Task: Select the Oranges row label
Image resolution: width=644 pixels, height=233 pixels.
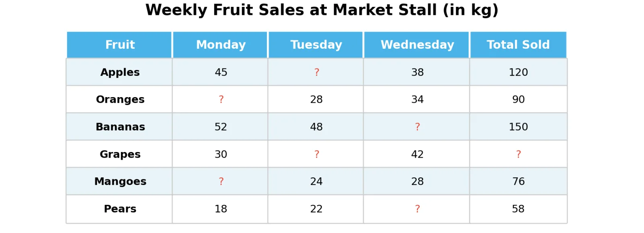Action: coord(120,100)
